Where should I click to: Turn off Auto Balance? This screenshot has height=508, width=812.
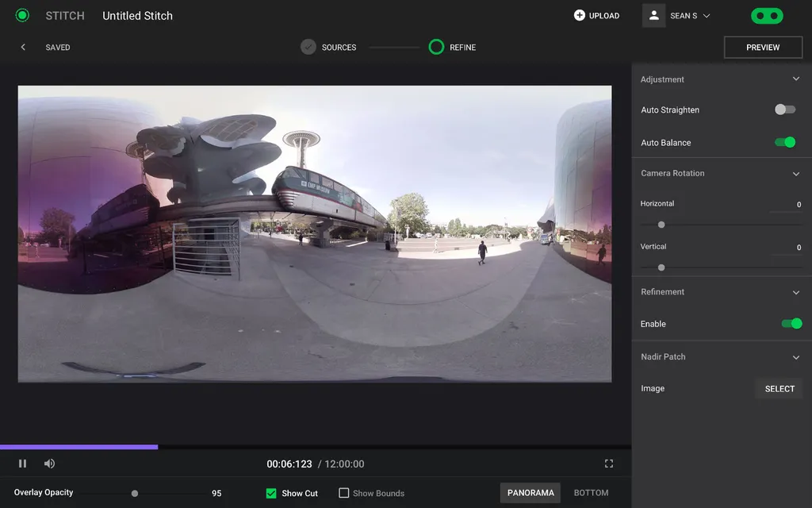(785, 142)
